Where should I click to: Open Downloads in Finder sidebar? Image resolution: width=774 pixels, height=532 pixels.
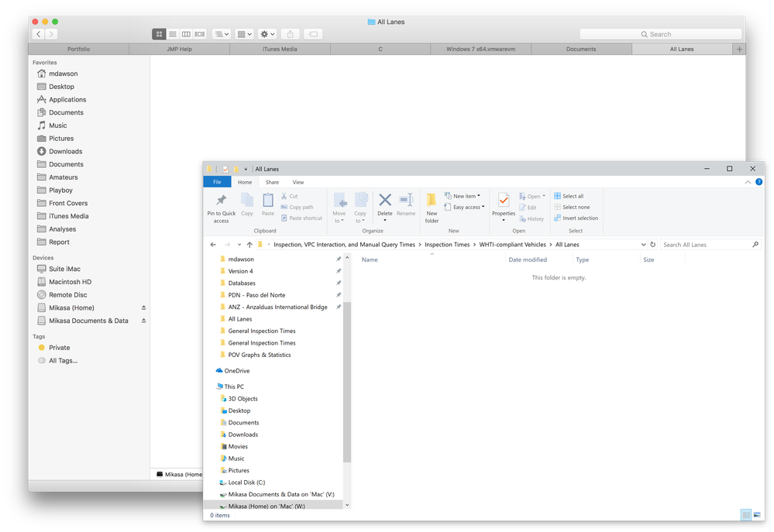(x=65, y=151)
